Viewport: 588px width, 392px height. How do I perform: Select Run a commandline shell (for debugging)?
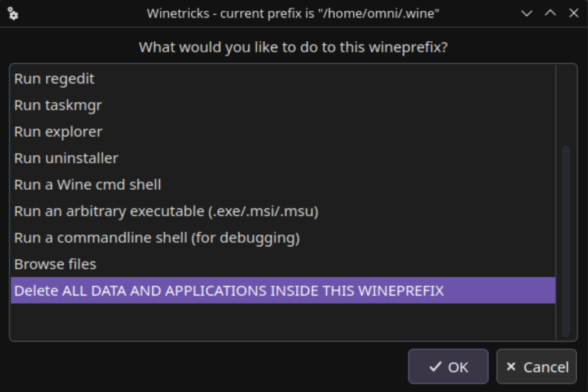[x=283, y=238]
